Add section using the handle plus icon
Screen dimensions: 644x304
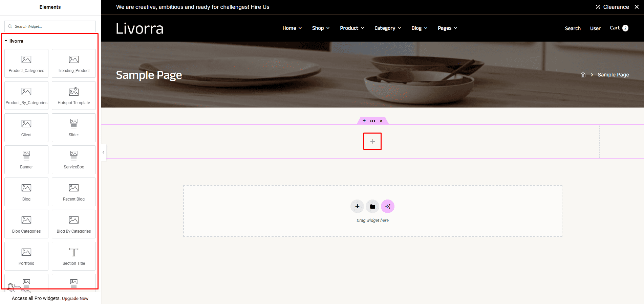point(364,121)
